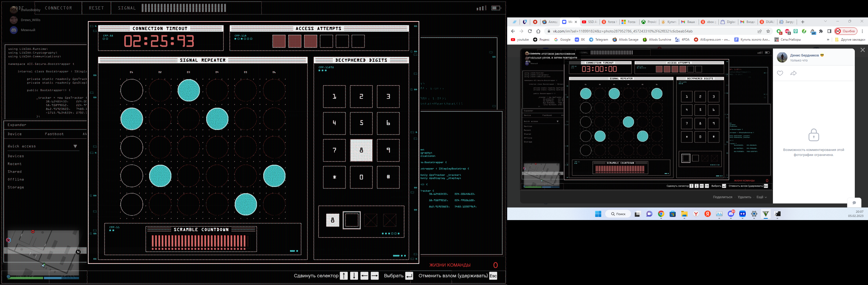868x285 pixels.
Task: Expand the Quick access dropdown arrow
Action: (75, 146)
